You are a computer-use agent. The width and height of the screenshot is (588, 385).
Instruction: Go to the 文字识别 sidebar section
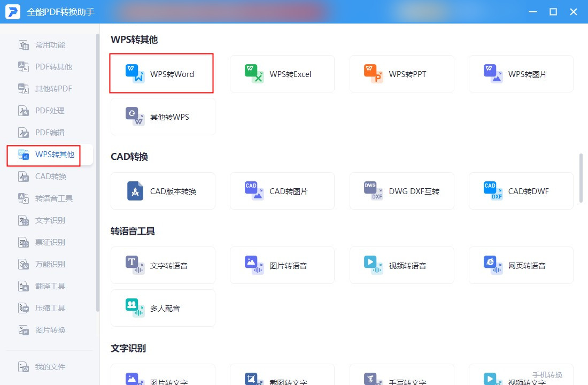(x=50, y=220)
